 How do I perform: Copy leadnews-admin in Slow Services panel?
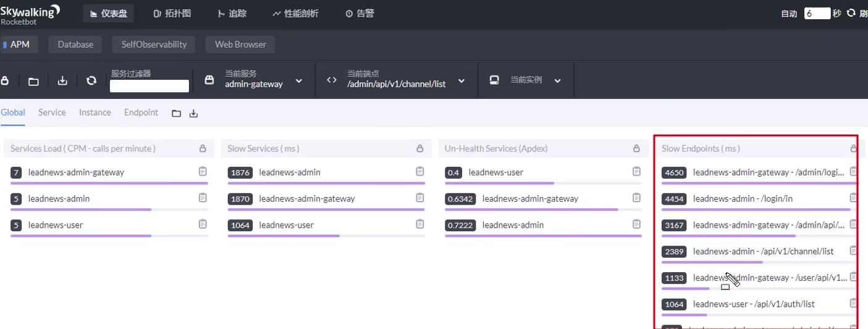[420, 171]
